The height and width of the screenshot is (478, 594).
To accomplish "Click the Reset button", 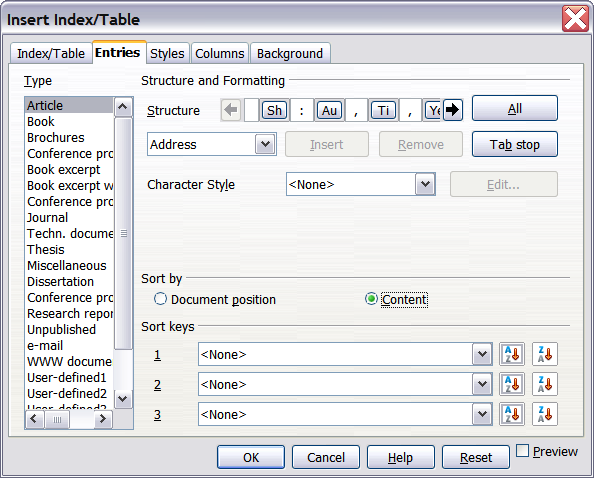I will 476,457.
